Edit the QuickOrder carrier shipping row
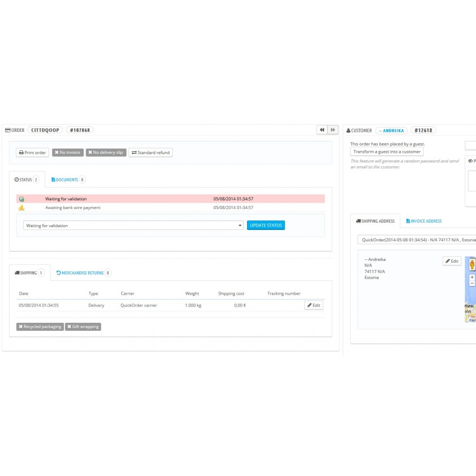 (x=314, y=306)
